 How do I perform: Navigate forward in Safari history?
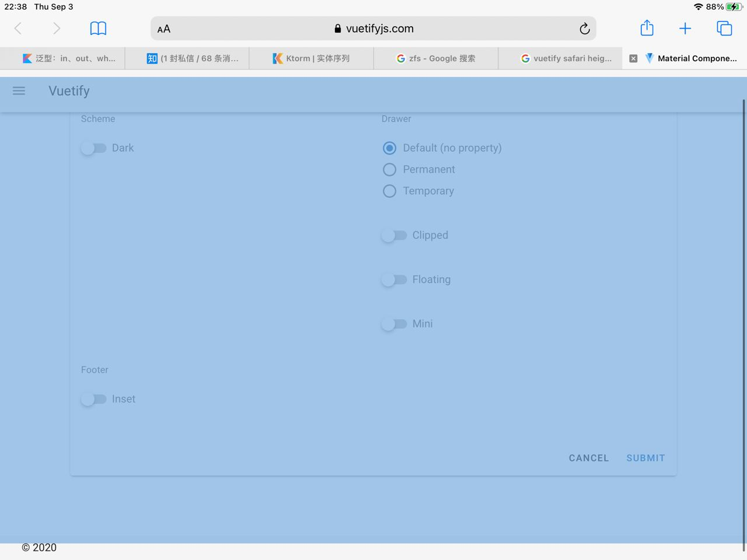pos(55,28)
